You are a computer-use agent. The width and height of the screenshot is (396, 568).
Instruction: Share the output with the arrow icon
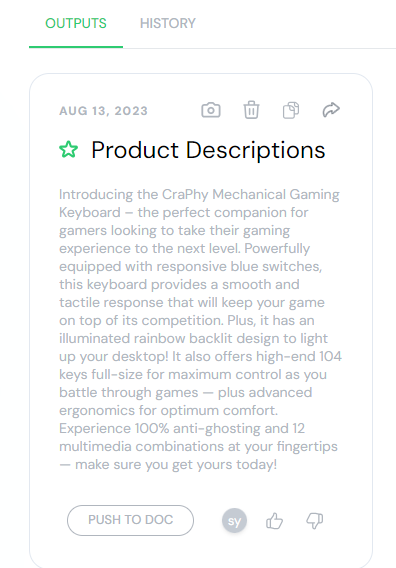click(331, 110)
